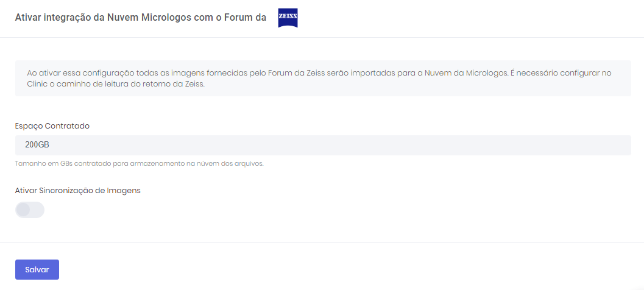Click the grey info notice about Zeiss images
Screen dimensions: 644x290
pyautogui.click(x=323, y=78)
